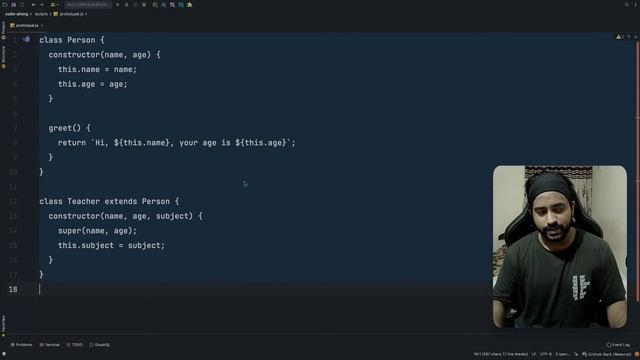Click the webcam overlay thumbnail

coord(560,247)
